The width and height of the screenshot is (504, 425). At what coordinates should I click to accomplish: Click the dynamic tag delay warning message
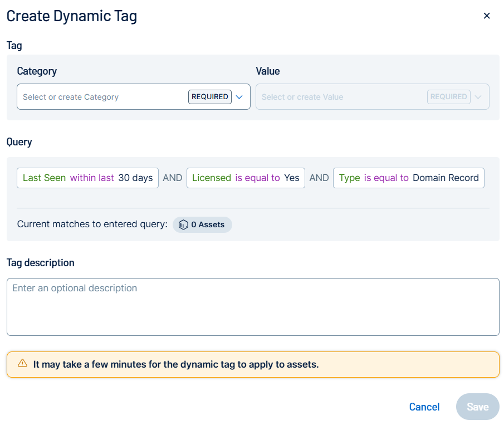tap(175, 365)
